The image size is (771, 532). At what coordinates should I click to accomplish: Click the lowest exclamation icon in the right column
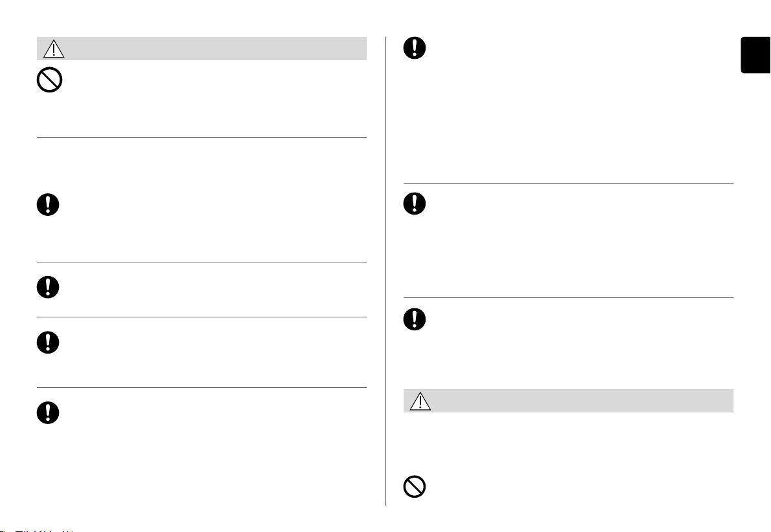(x=415, y=319)
